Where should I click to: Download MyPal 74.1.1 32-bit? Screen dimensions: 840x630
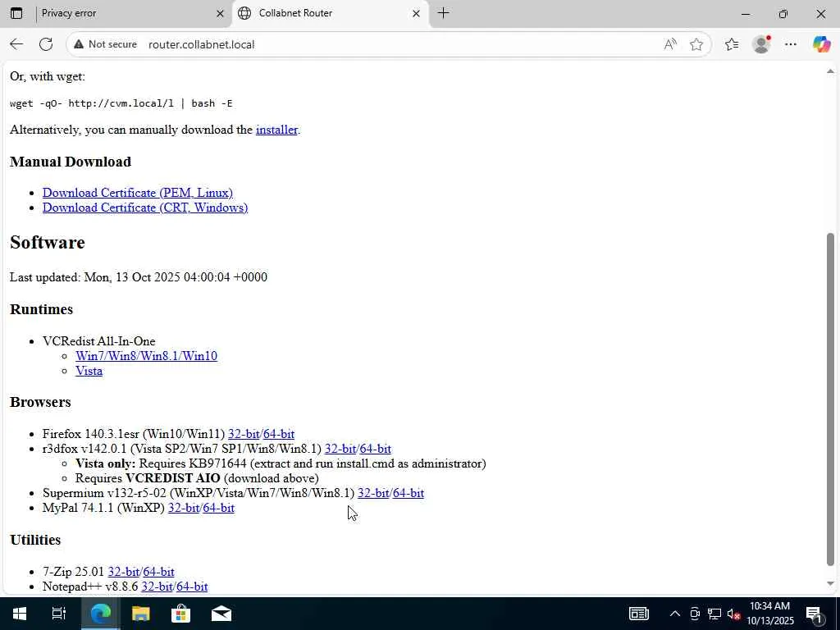pyautogui.click(x=184, y=508)
